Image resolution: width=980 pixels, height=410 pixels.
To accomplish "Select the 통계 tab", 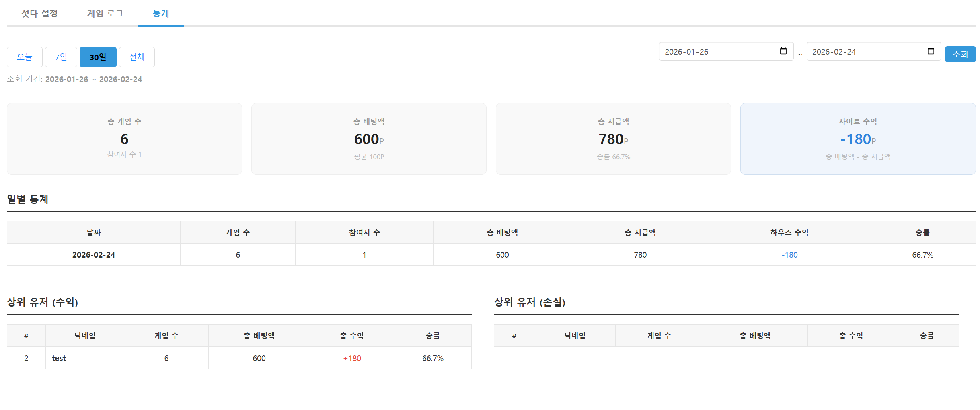I will 160,13.
